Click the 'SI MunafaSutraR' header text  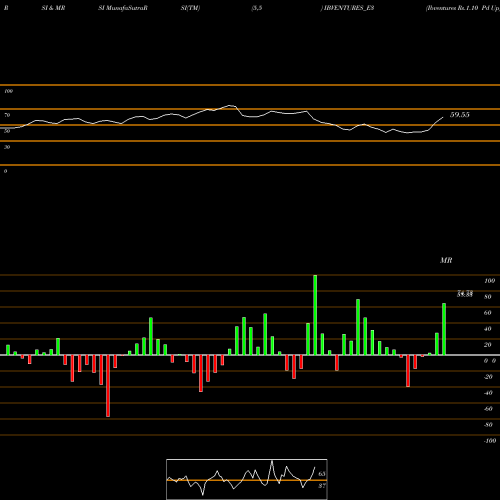click(x=123, y=8)
